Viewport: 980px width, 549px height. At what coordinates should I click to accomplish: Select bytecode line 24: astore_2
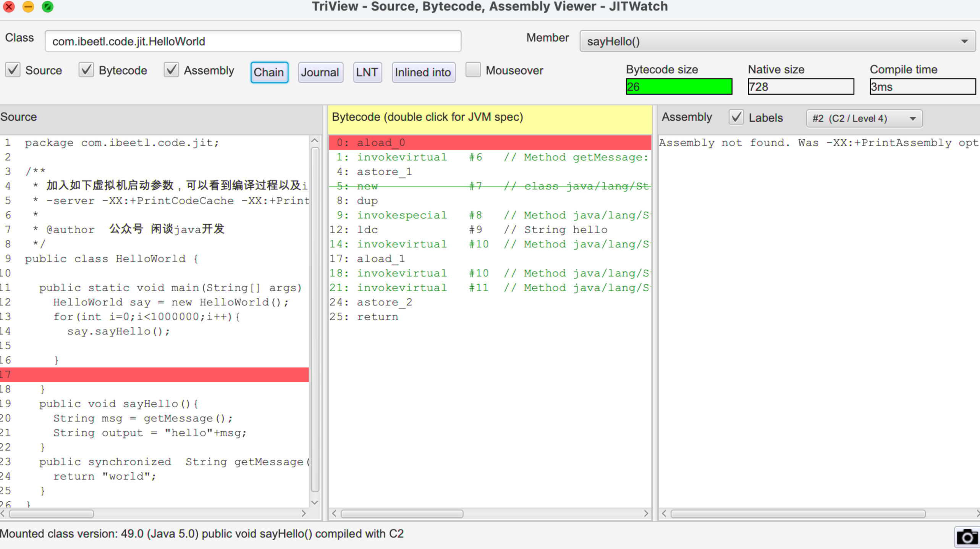click(x=490, y=302)
